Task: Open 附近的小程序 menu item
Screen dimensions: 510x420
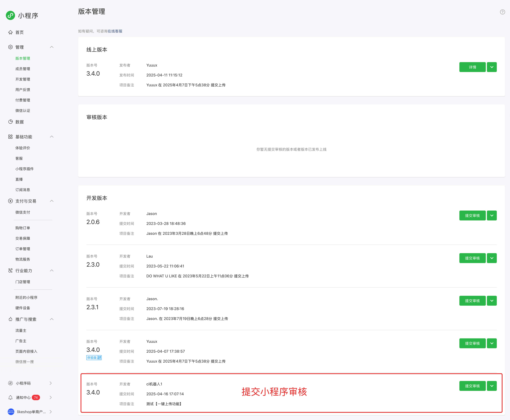Action: point(26,297)
